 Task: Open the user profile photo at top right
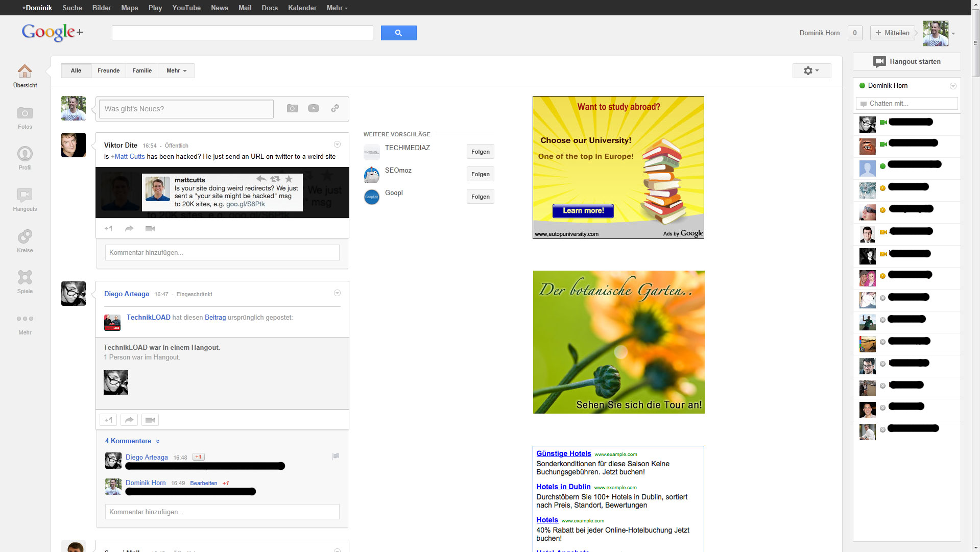coord(936,34)
